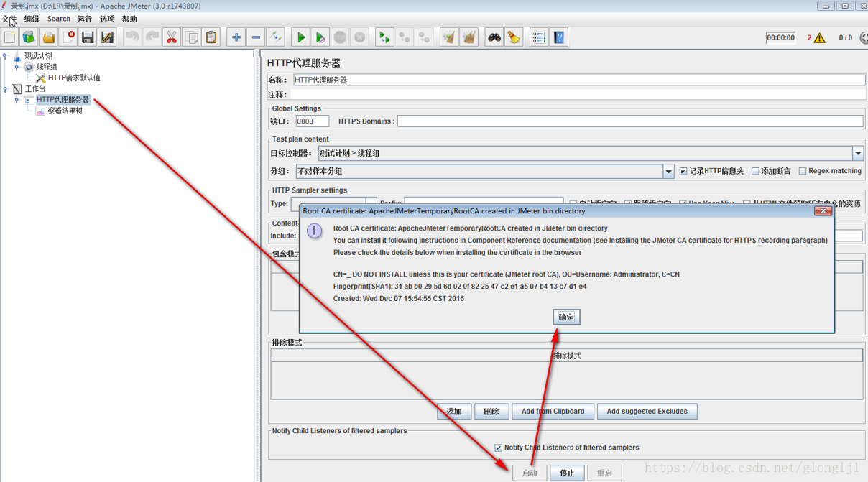Click the 端口 field showing 8888
The image size is (868, 482).
point(313,121)
